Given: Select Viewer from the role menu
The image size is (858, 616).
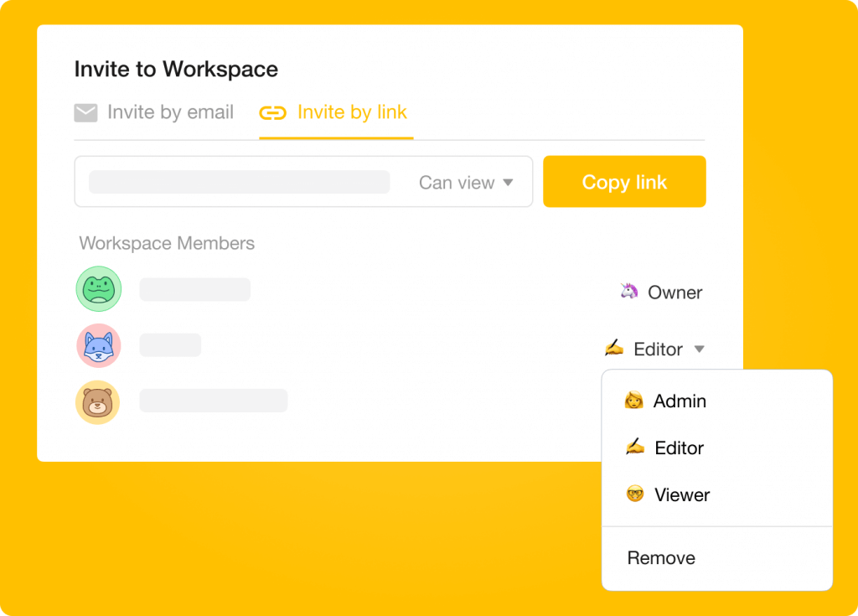Looking at the screenshot, I should pyautogui.click(x=681, y=494).
